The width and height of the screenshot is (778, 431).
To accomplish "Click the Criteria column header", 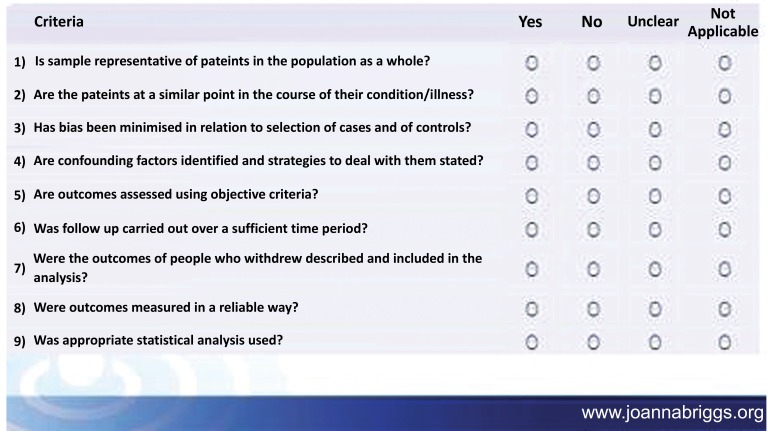I will point(59,22).
